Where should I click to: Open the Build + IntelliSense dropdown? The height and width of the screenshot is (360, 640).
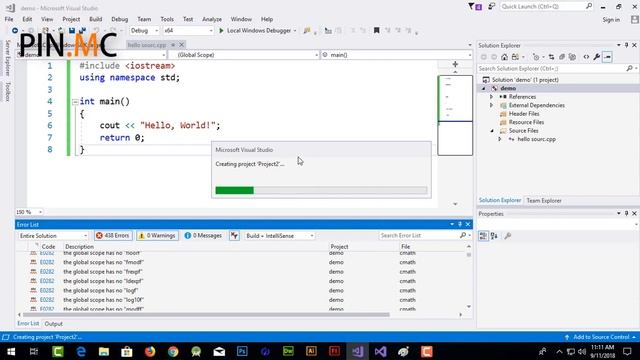[279, 236]
